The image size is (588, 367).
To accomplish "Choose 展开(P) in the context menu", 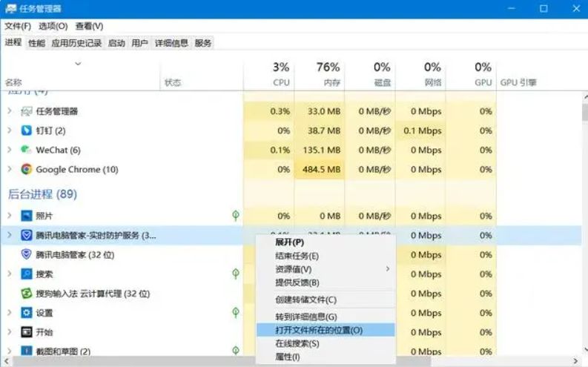I will click(x=326, y=242).
